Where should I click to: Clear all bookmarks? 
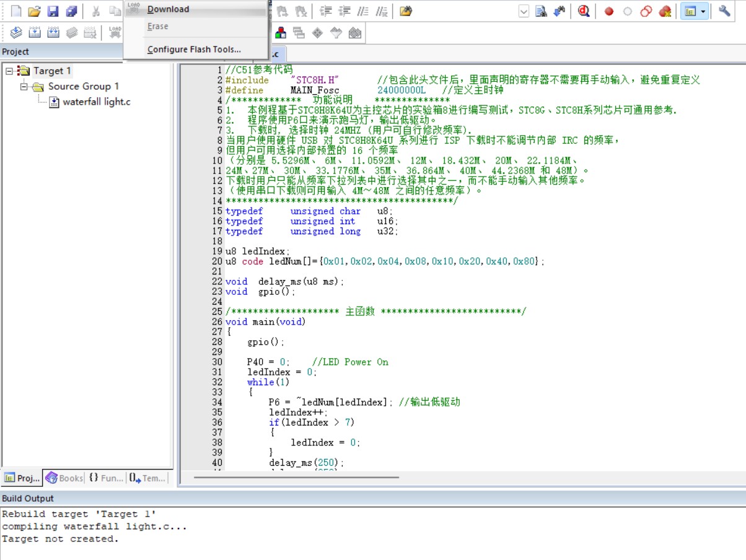pos(301,11)
